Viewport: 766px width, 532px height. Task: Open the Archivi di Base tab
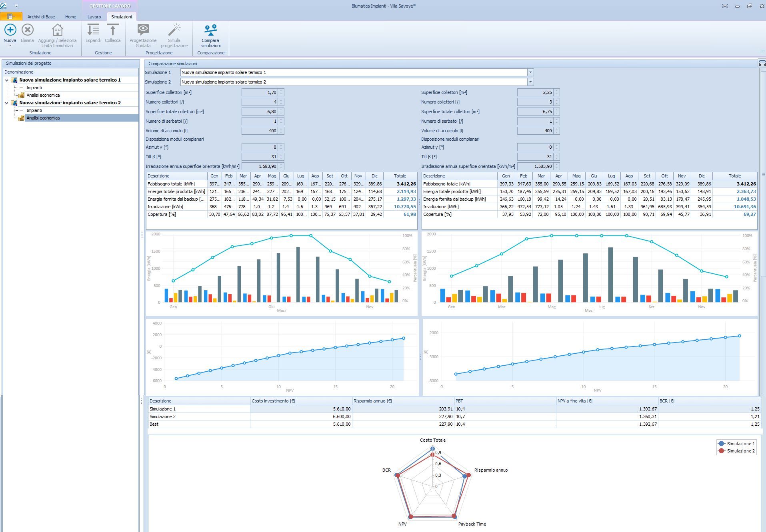click(x=41, y=17)
